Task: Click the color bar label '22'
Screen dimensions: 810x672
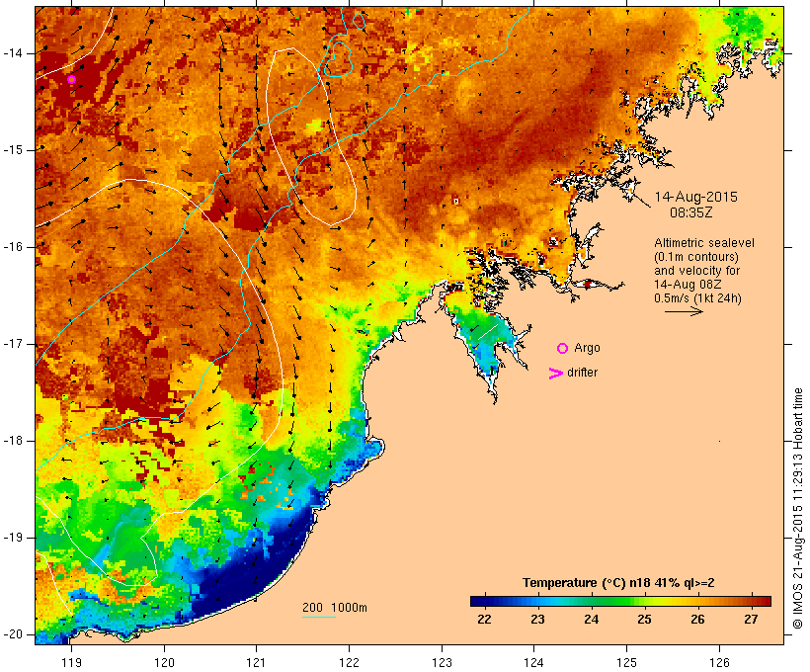Action: pyautogui.click(x=484, y=620)
